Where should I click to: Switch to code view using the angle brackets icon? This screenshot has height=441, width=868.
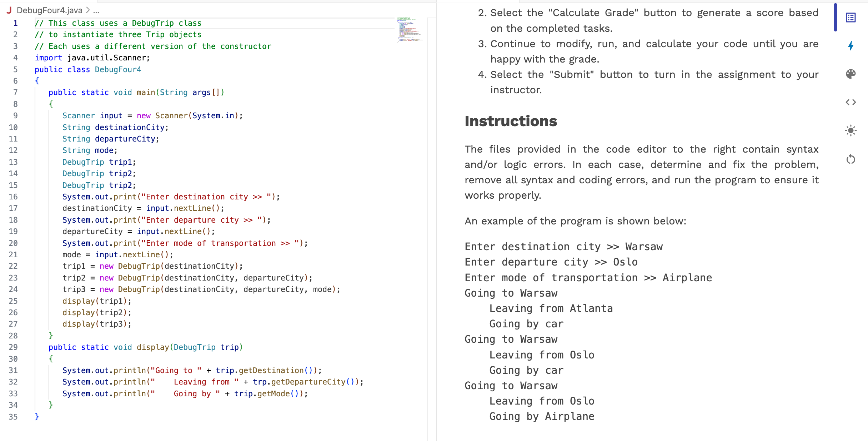(851, 103)
